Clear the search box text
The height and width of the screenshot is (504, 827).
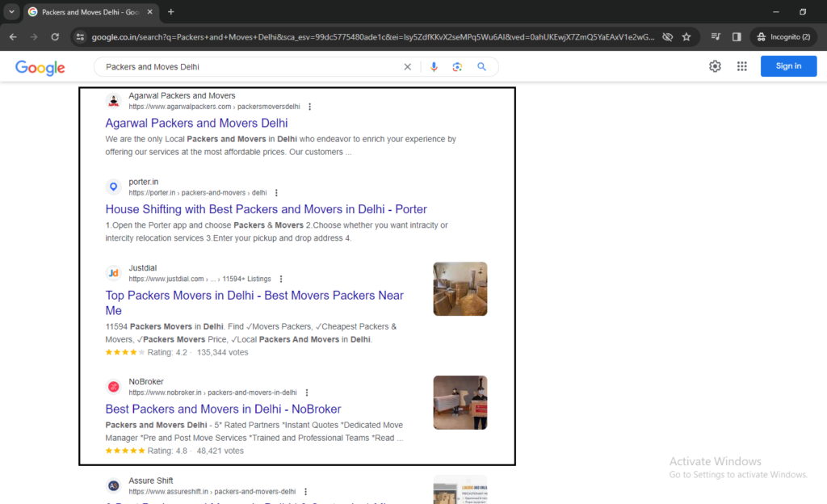coord(407,67)
